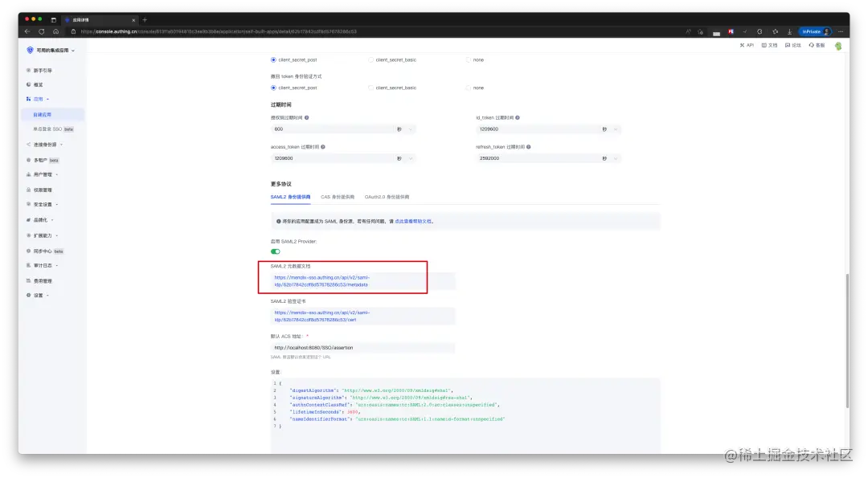
Task: Click the help icon beside access_token 过期时间
Action: [x=323, y=146]
